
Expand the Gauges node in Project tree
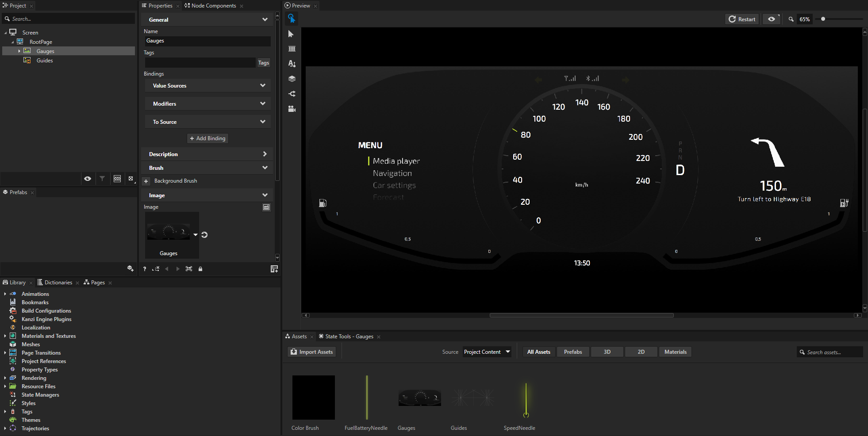[x=19, y=51]
